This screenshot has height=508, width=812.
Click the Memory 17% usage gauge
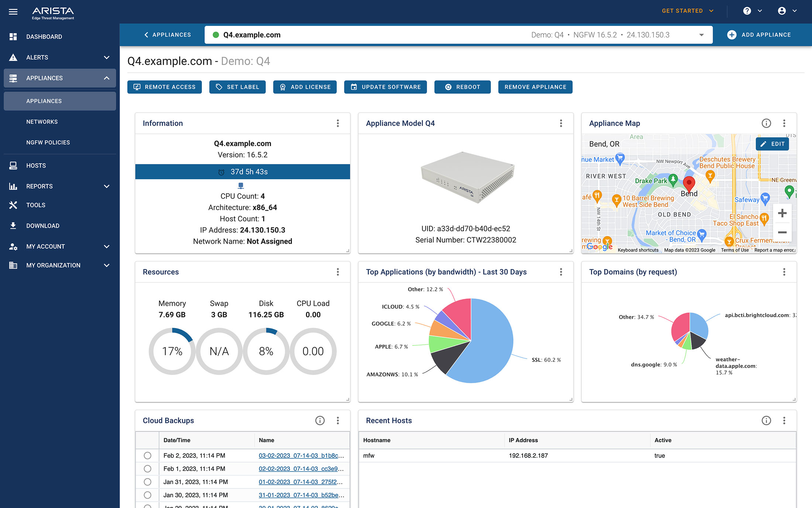click(172, 351)
